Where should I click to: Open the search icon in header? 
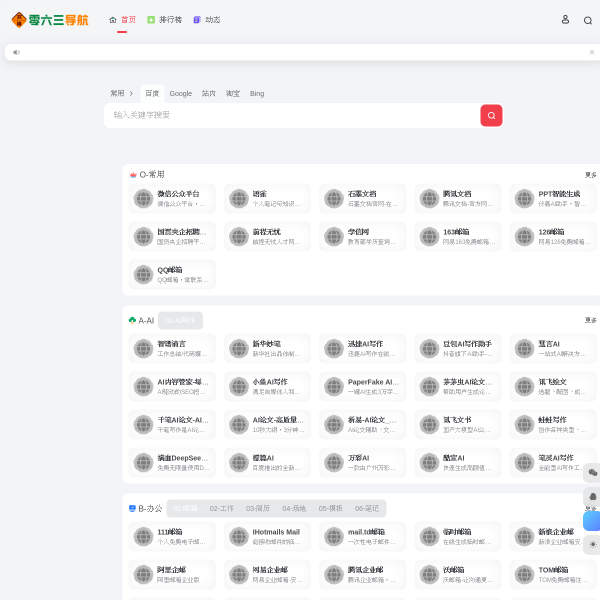[x=588, y=20]
